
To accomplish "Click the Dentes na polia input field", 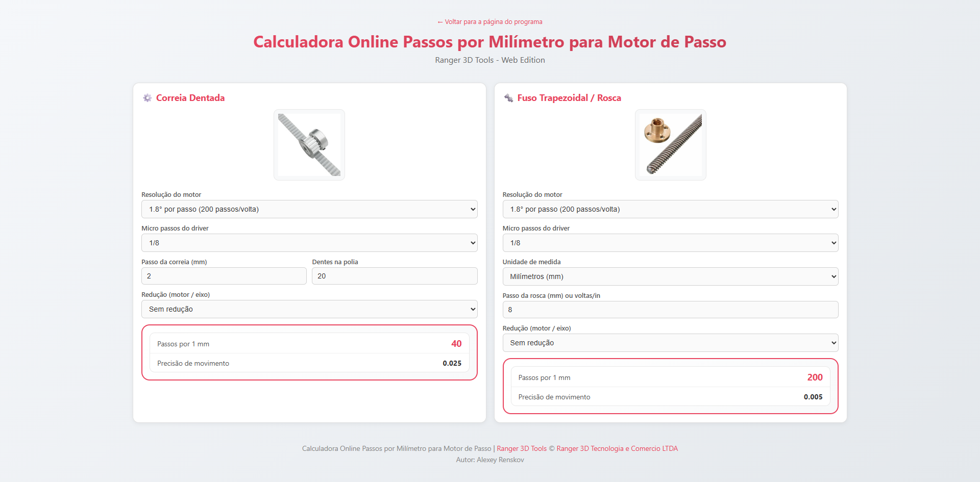I will [x=394, y=276].
